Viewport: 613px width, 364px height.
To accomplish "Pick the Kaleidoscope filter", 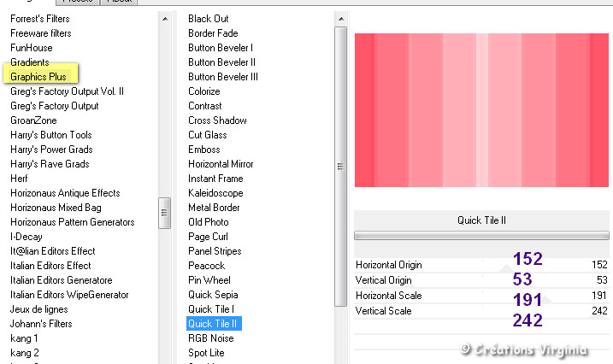I will tap(215, 193).
